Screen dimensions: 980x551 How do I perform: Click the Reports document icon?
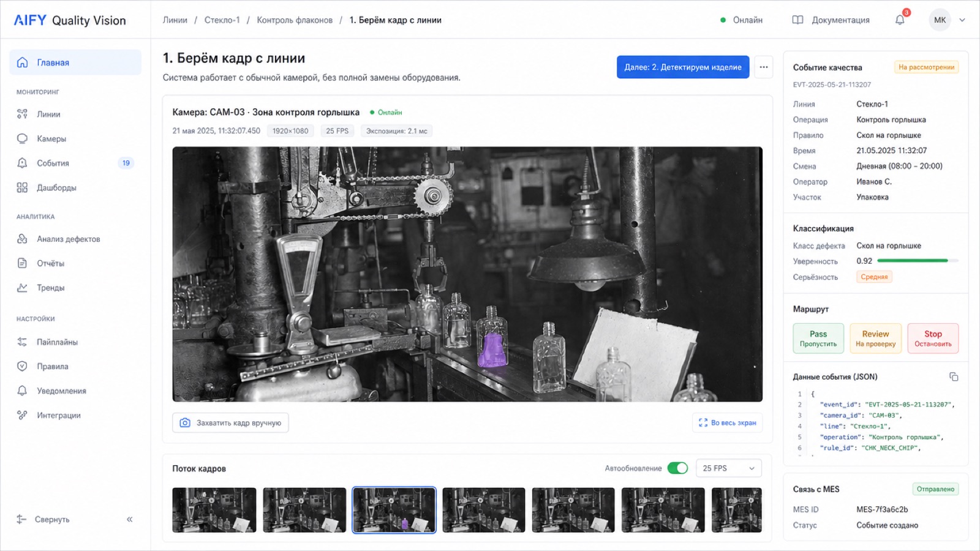tap(22, 263)
